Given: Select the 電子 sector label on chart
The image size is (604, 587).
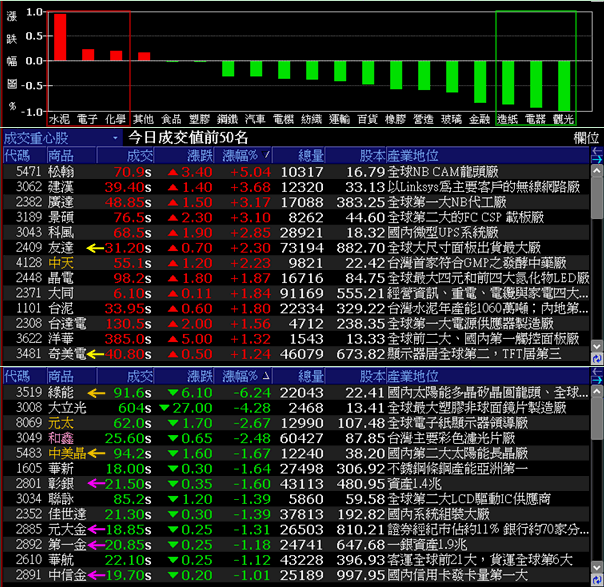Looking at the screenshot, I should pyautogui.click(x=87, y=119).
